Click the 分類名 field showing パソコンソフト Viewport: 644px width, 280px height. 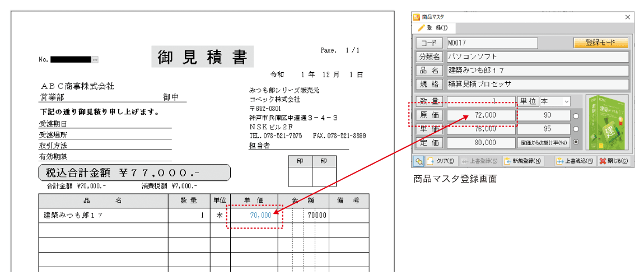click(x=538, y=56)
